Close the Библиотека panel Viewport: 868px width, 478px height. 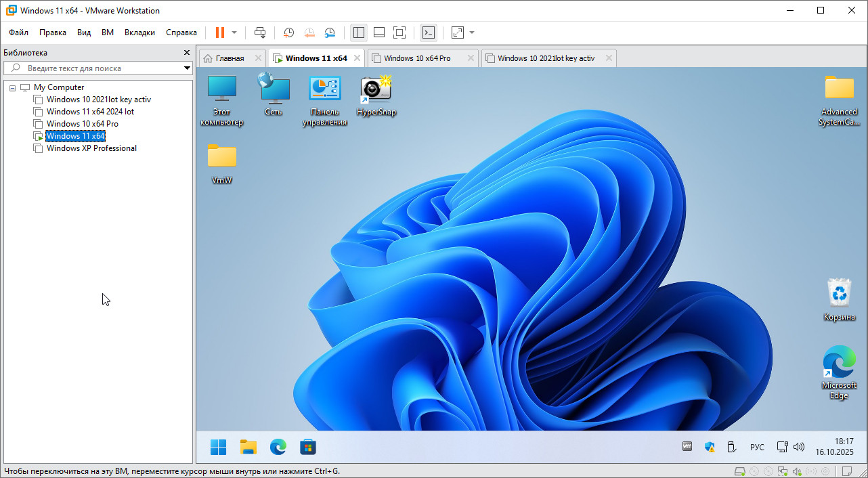point(187,53)
